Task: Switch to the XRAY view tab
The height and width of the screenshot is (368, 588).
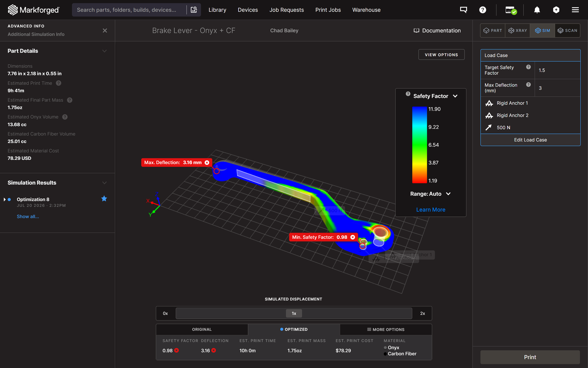Action: coord(517,30)
